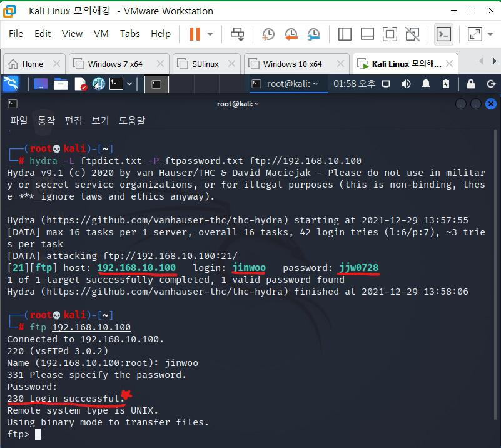Click the ftp> prompt cursor
Screen dimensions: 501x448
pos(38,434)
